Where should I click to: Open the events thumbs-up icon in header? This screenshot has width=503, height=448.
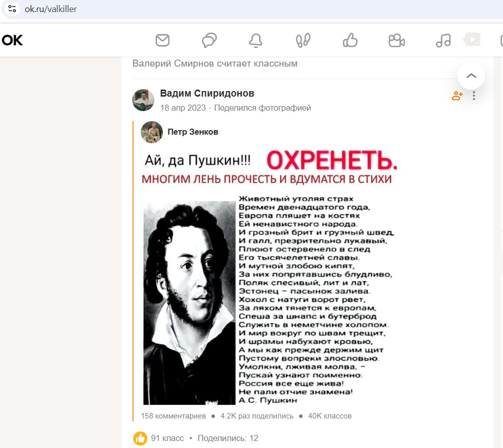point(350,41)
